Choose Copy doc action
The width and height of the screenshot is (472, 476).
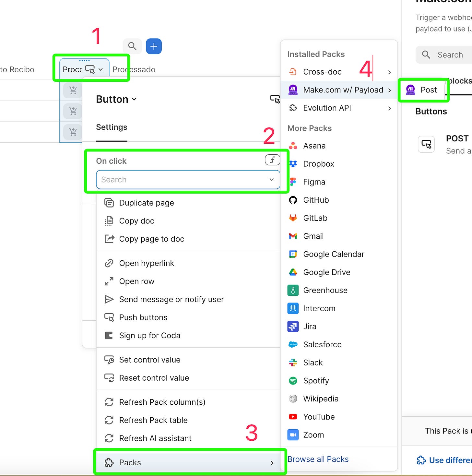(x=188, y=221)
